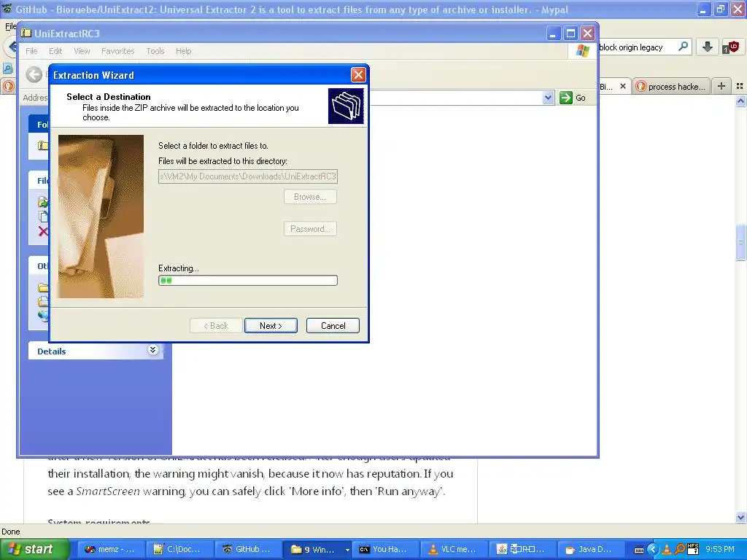This screenshot has height=560, width=747.
Task: Click the Mypal raccoon icon in title bar
Action: tap(7, 9)
